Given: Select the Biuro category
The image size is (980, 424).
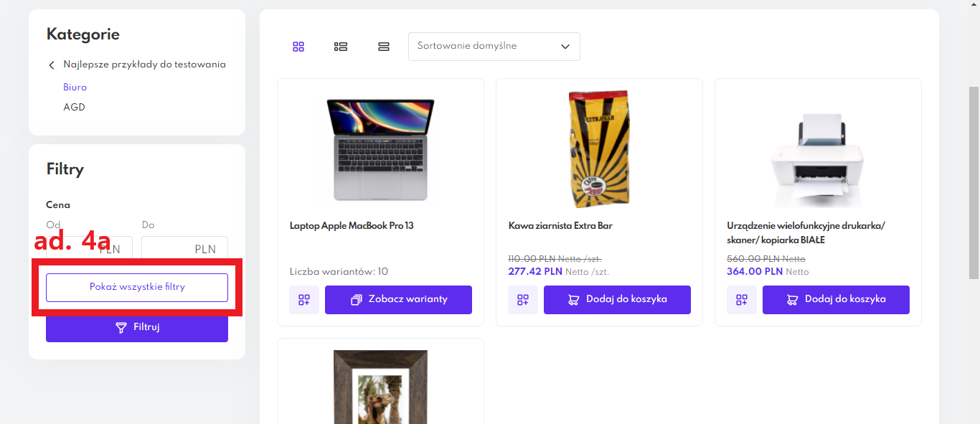Looking at the screenshot, I should coord(75,88).
